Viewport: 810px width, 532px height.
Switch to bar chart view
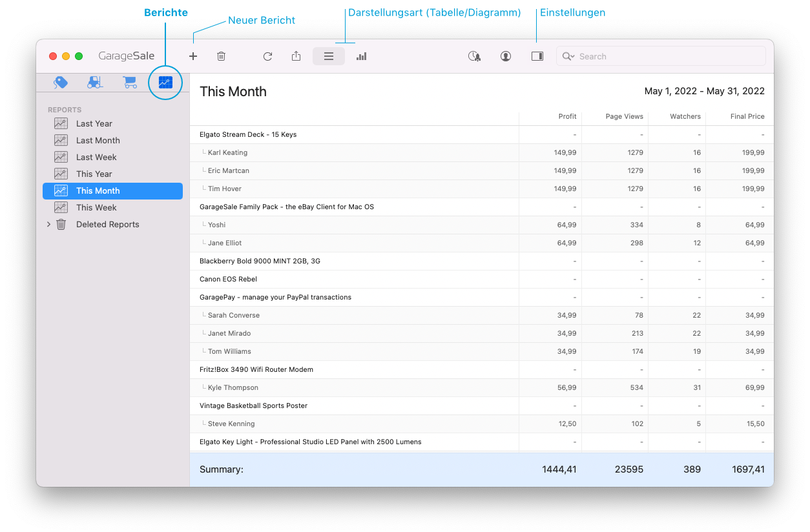(x=361, y=56)
